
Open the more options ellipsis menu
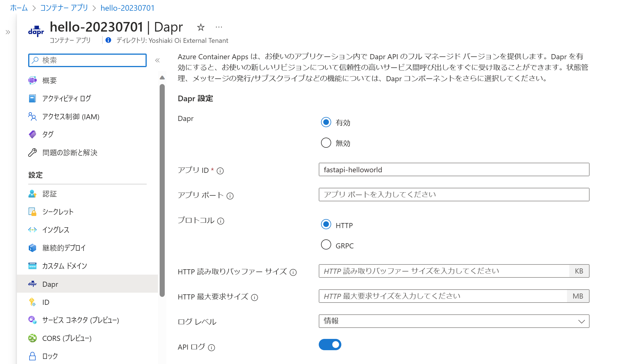pyautogui.click(x=219, y=27)
